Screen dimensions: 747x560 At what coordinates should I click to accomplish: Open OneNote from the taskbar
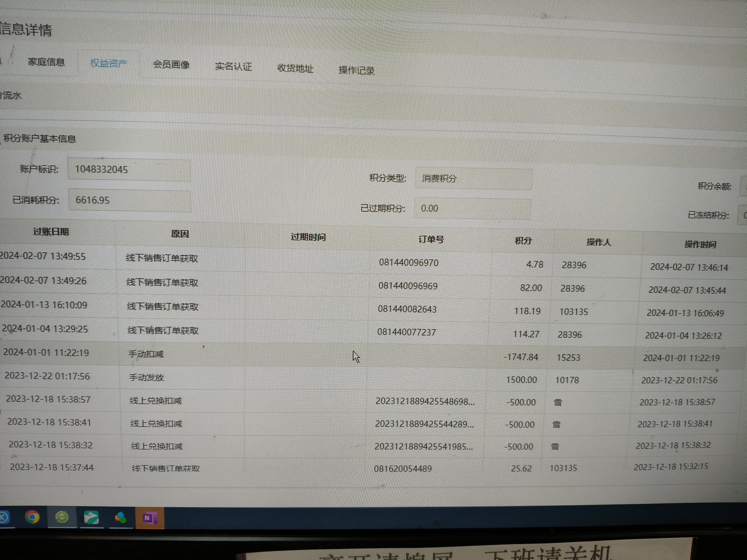[150, 518]
